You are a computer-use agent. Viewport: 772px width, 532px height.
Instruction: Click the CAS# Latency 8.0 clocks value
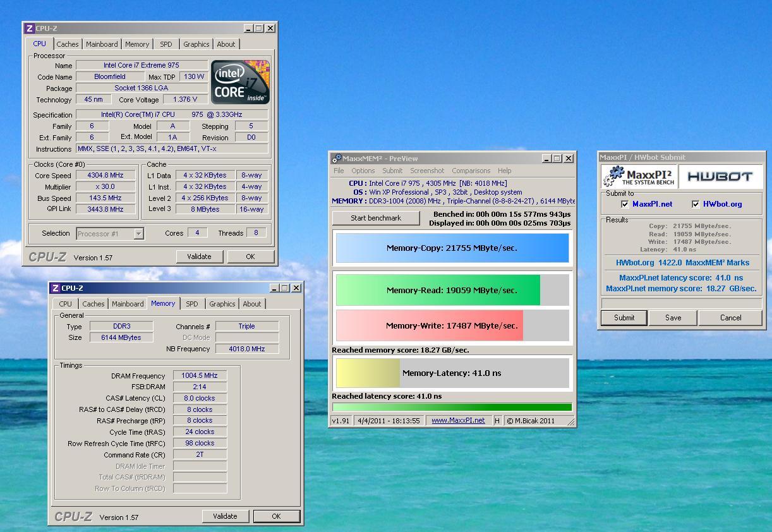[x=200, y=398]
